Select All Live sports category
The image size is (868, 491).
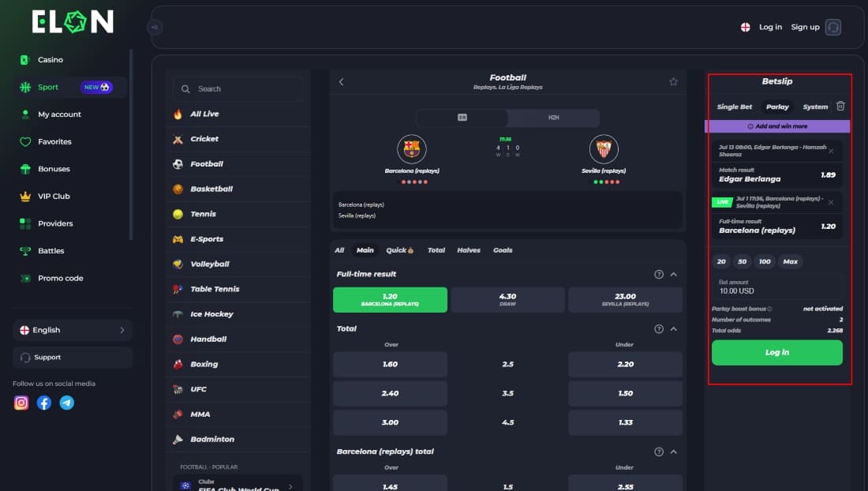238,114
